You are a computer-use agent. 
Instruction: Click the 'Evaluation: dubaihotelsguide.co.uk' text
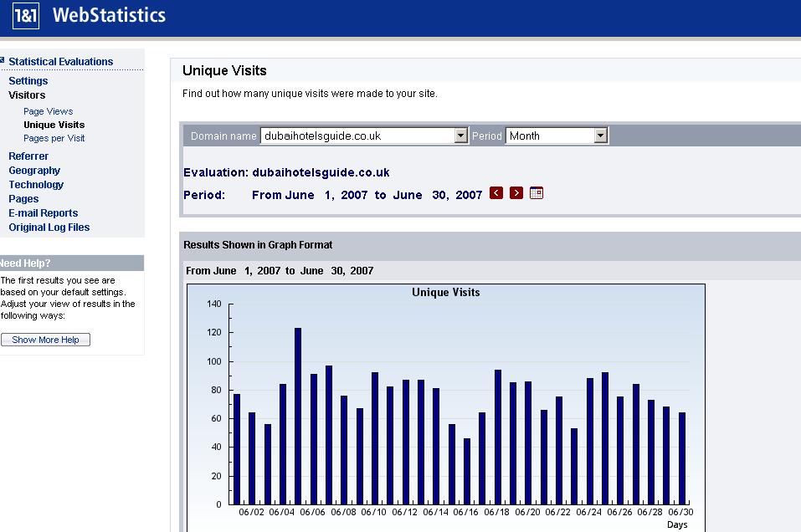click(286, 172)
